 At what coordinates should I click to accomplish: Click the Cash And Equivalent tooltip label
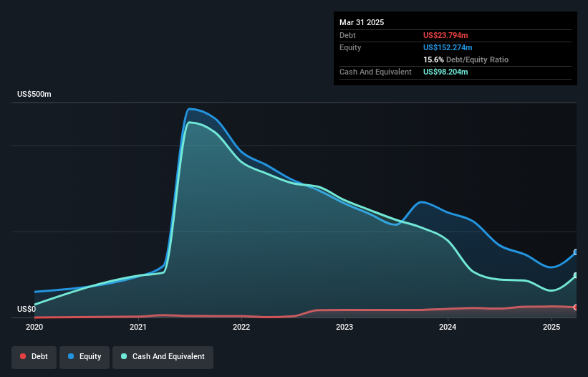(x=375, y=72)
